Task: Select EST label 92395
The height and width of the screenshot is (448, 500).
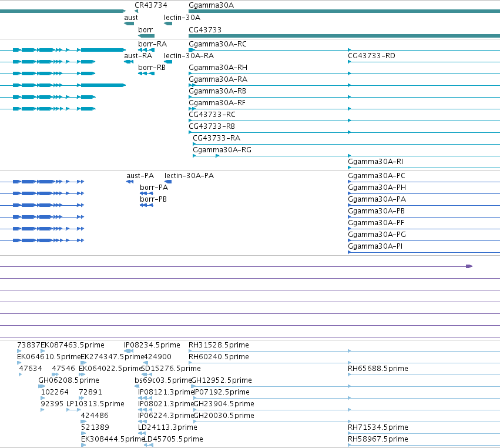Action: (52, 404)
